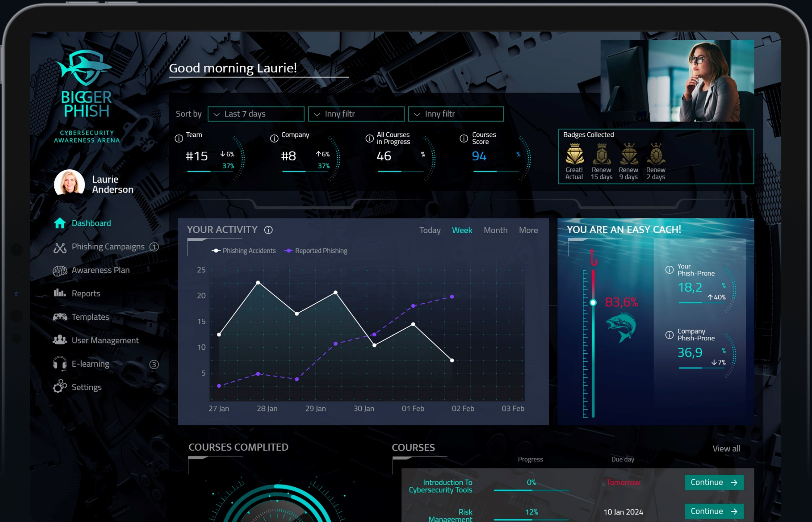Continue Introduction To Cybersecurity Tools course
The width and height of the screenshot is (812, 522).
click(x=714, y=482)
